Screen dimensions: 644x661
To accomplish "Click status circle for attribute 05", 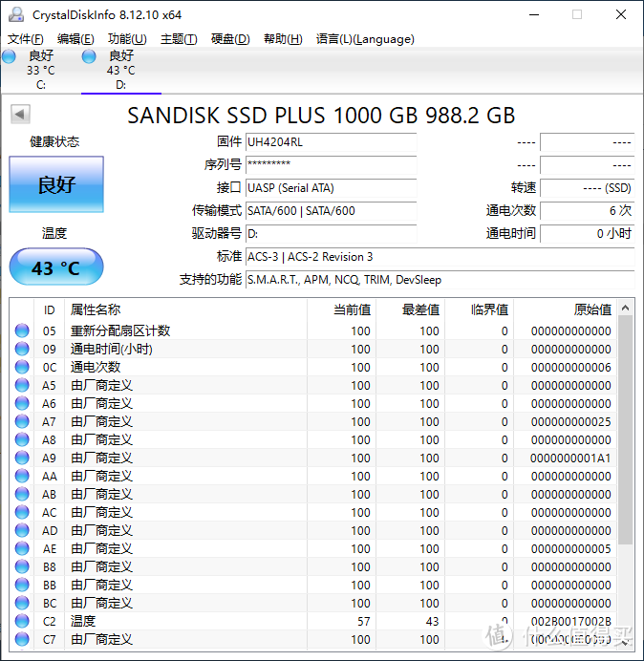I will 22,330.
